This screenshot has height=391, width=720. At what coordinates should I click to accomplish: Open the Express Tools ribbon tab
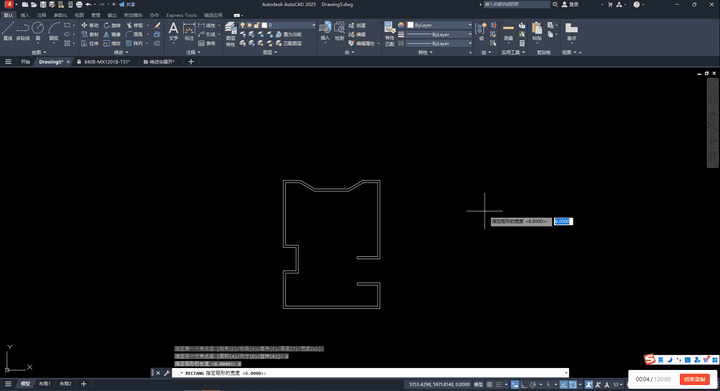[x=181, y=15]
